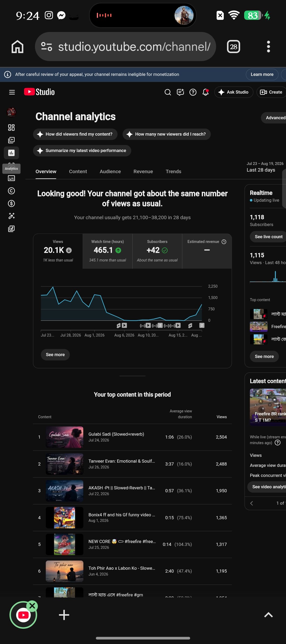Viewport: 286px width, 644px height.
Task: Click See more in Realtime panel
Action: [x=264, y=356]
